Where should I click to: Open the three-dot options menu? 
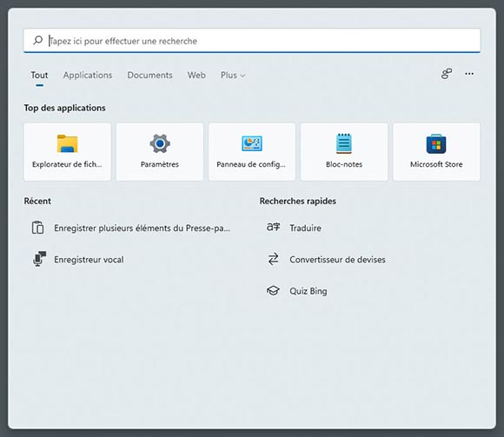[469, 74]
